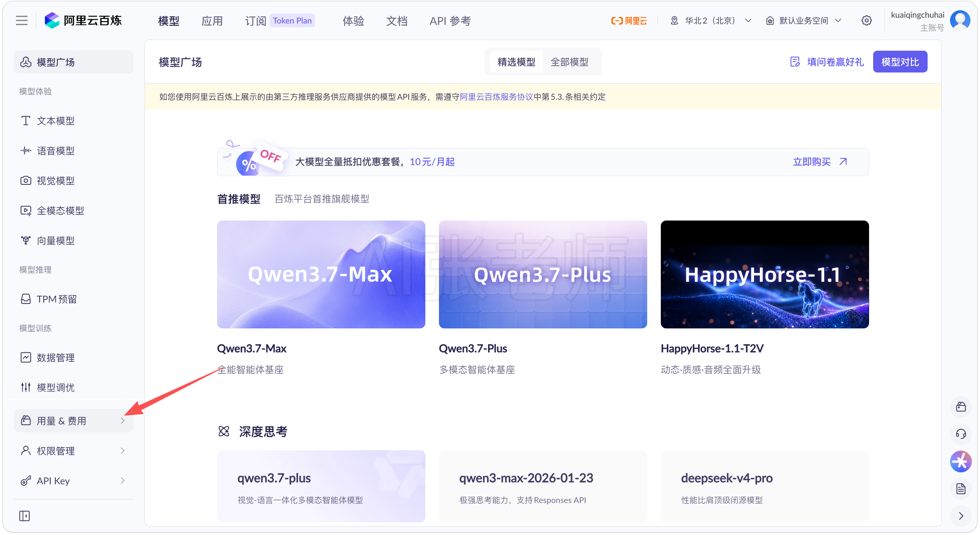Select the 精选模型 tab
This screenshot has width=980, height=535.
point(516,62)
